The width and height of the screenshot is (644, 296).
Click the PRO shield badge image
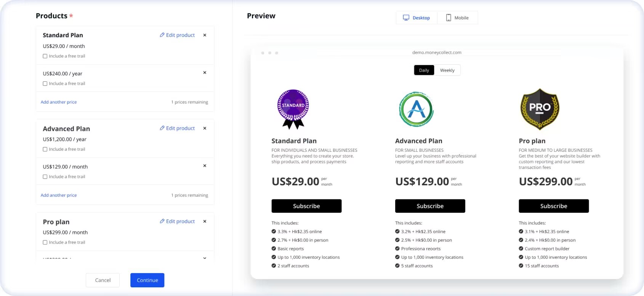(540, 109)
